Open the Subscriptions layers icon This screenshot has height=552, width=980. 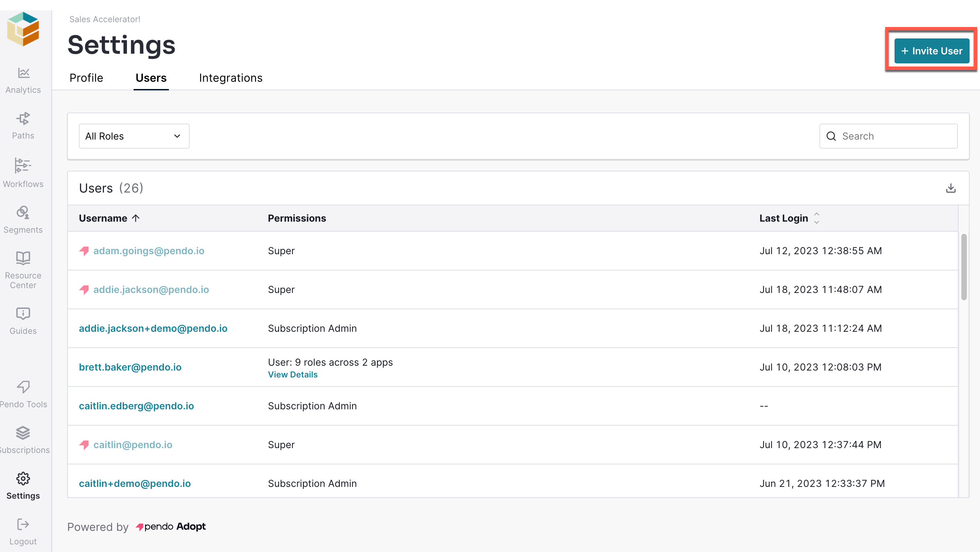[x=23, y=433]
